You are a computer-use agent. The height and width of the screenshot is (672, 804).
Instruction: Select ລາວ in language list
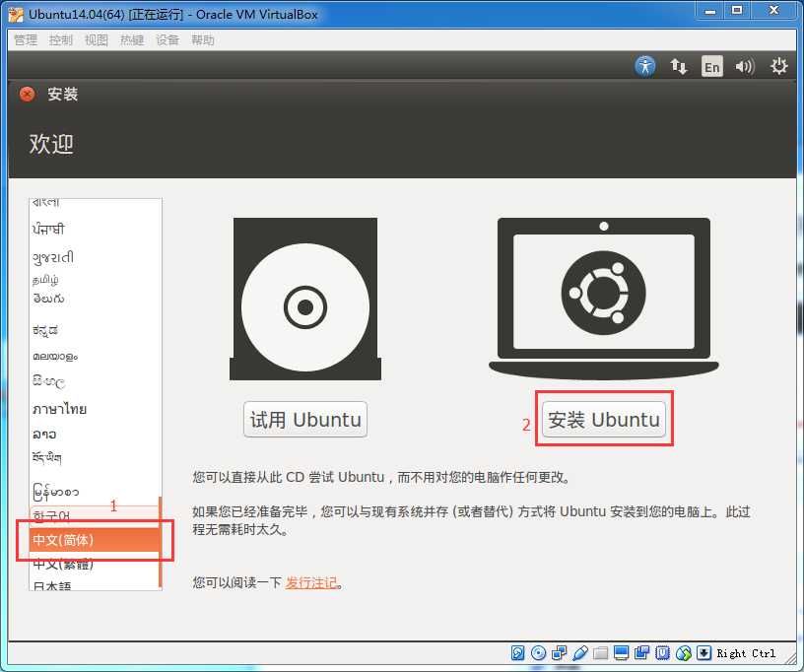click(94, 435)
